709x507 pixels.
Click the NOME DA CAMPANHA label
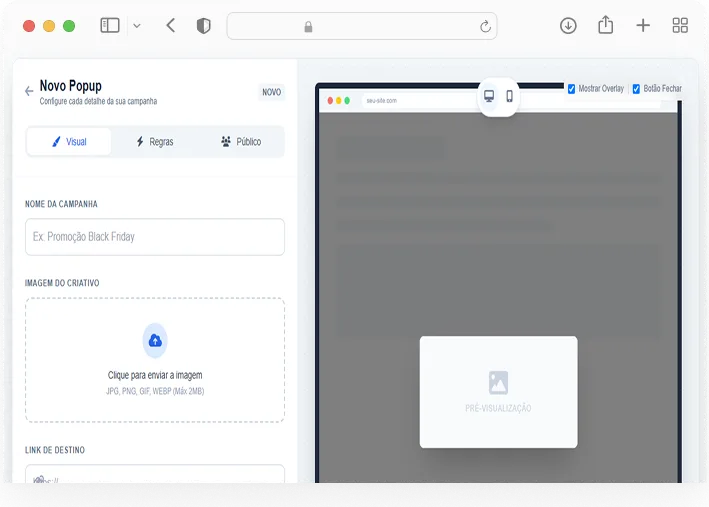pyautogui.click(x=61, y=204)
